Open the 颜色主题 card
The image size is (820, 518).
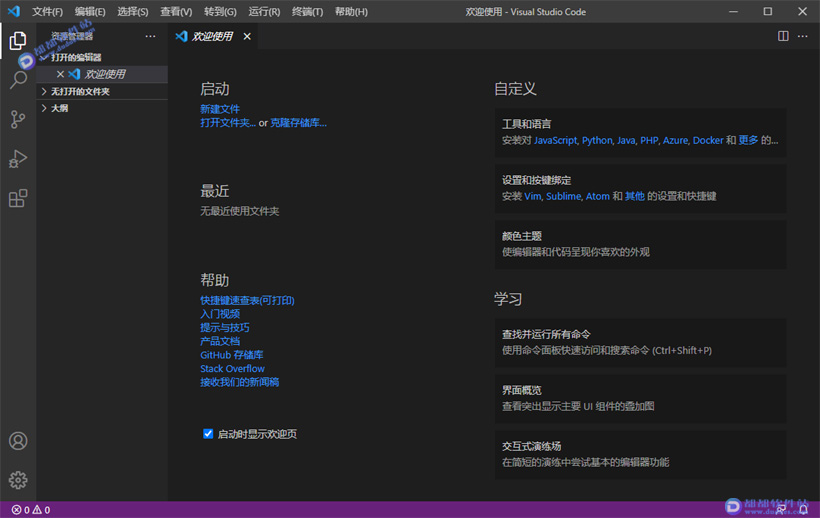click(x=640, y=244)
